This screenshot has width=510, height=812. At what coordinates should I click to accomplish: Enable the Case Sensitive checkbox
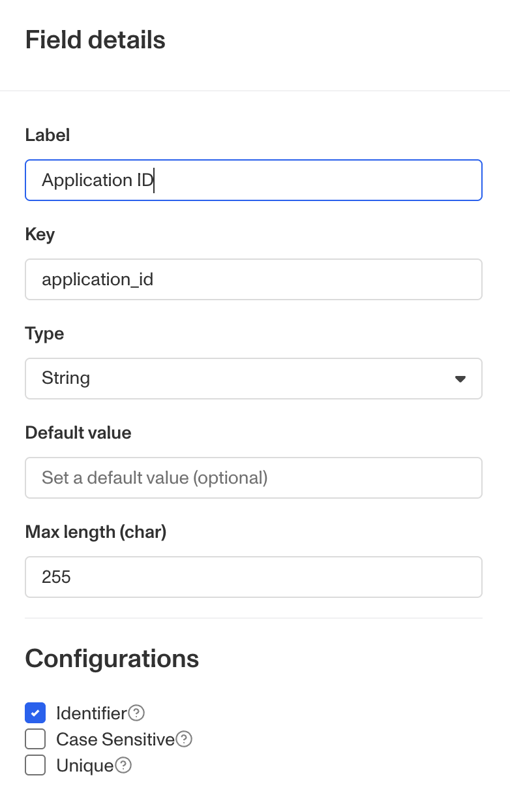coord(35,739)
